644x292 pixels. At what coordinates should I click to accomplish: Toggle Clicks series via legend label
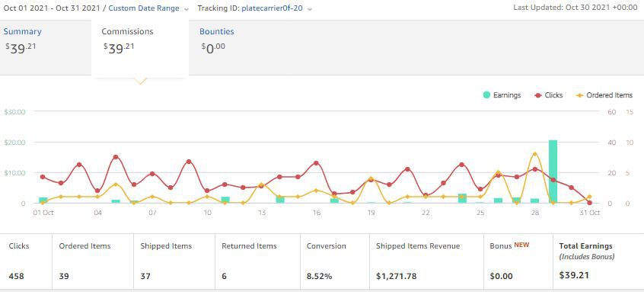click(x=553, y=95)
